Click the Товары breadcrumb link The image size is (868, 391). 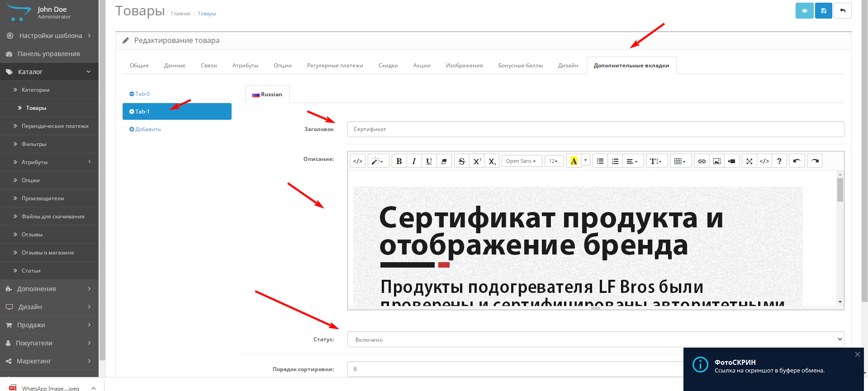(207, 14)
